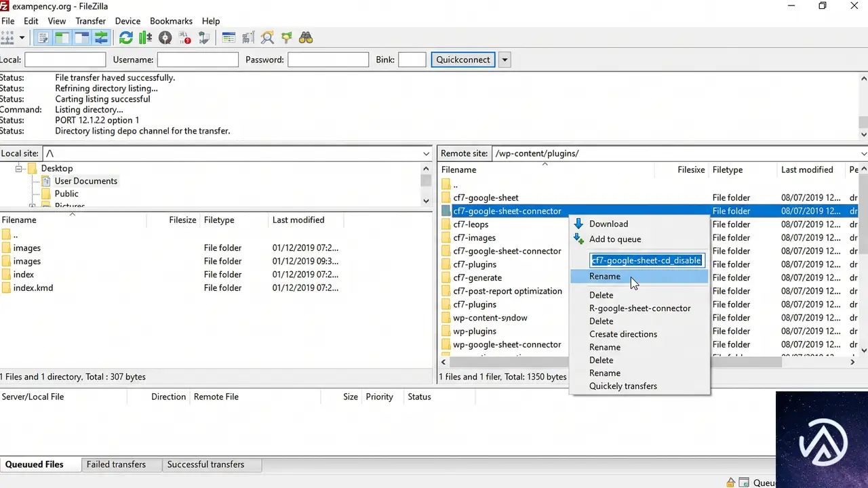Click the Password input field

[328, 60]
